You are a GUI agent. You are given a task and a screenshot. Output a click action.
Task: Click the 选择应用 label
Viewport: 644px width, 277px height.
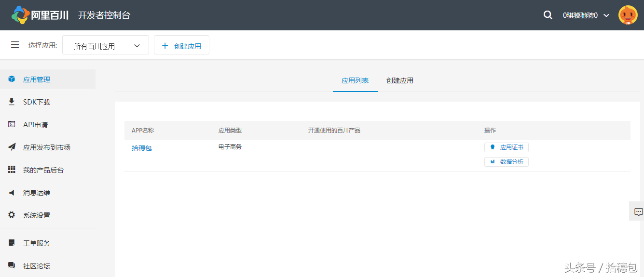(42, 45)
